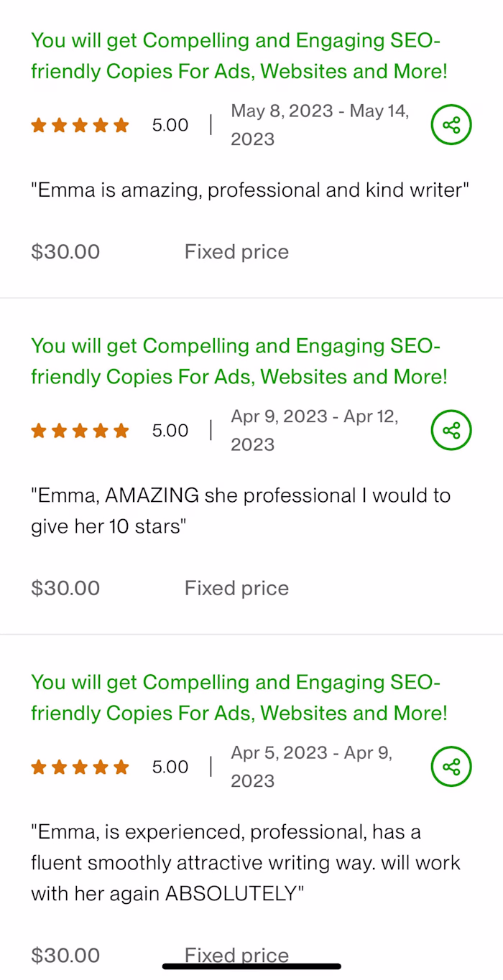Select the "Apr 5, 2023 - Apr 9, 2023" date range
The height and width of the screenshot is (980, 503).
311,767
